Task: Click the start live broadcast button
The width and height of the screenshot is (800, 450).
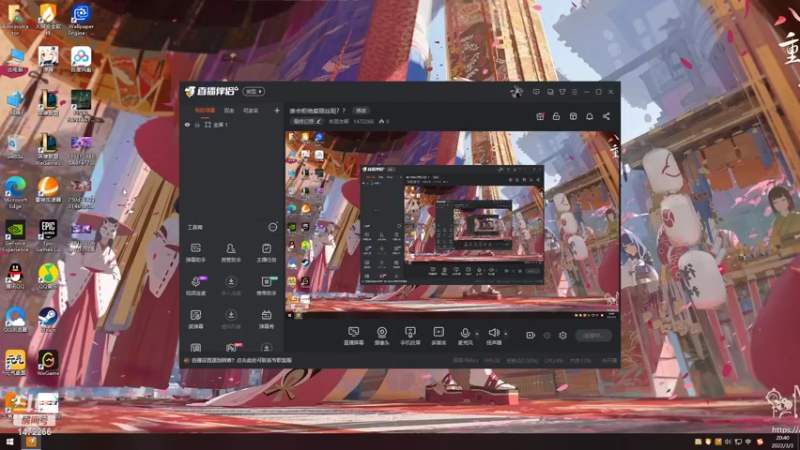Action: point(593,335)
